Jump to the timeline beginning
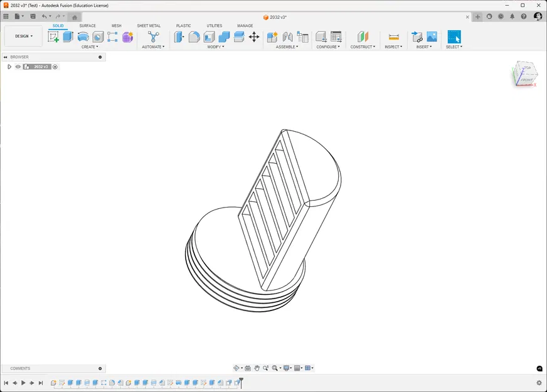The width and height of the screenshot is (547, 392). point(6,383)
